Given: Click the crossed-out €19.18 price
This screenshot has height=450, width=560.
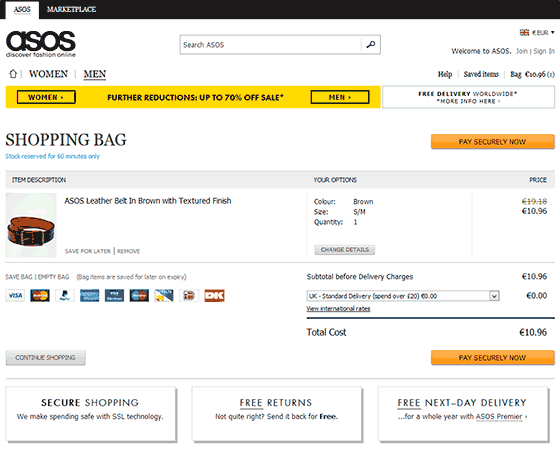Looking at the screenshot, I should tap(534, 201).
